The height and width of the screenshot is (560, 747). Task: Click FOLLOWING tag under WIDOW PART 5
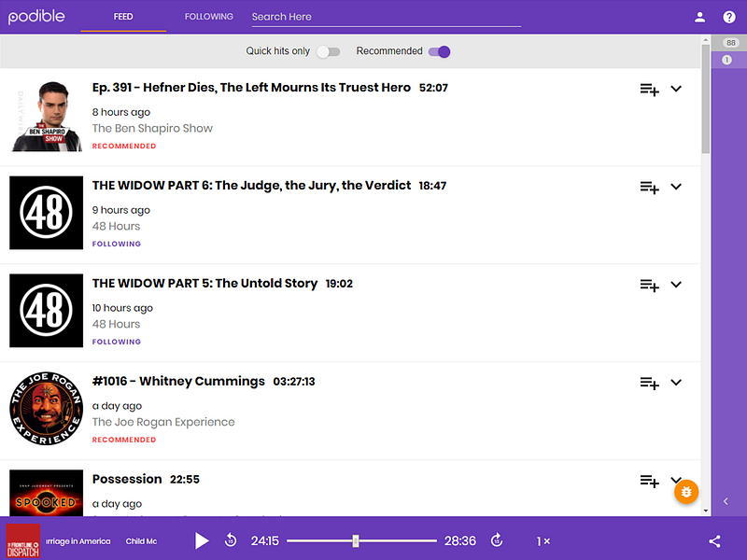pos(116,342)
